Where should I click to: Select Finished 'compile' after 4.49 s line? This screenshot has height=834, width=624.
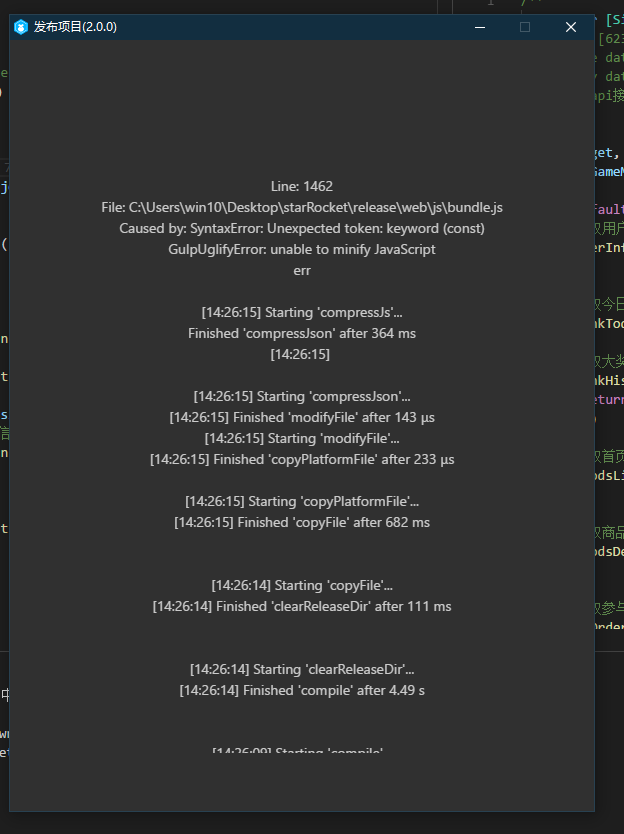click(x=302, y=690)
